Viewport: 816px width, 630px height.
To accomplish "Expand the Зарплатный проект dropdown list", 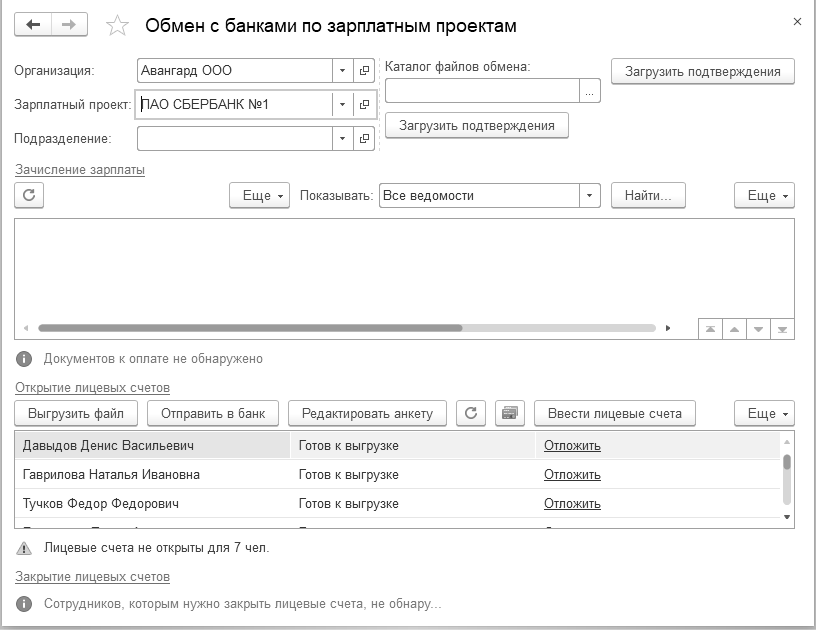I will 342,104.
